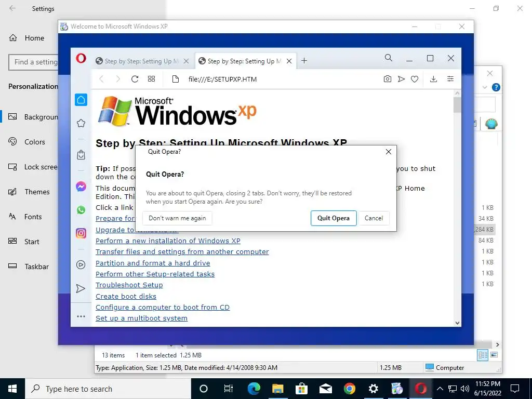
Task: Click Don't warn me again
Action: (x=177, y=218)
